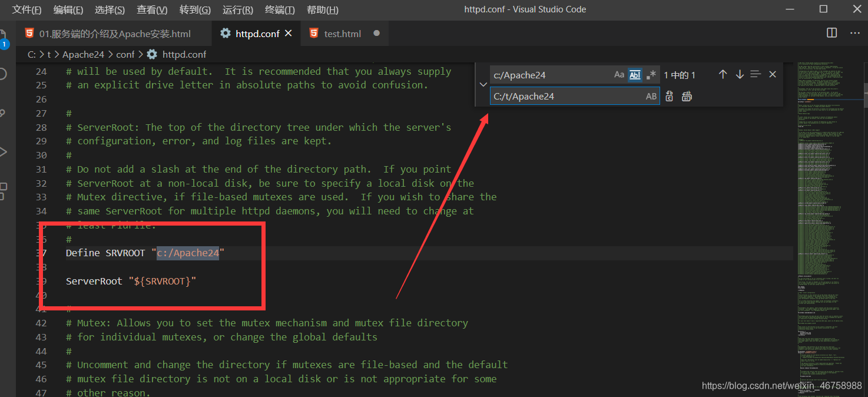Click breadcrumb segment t

point(49,54)
